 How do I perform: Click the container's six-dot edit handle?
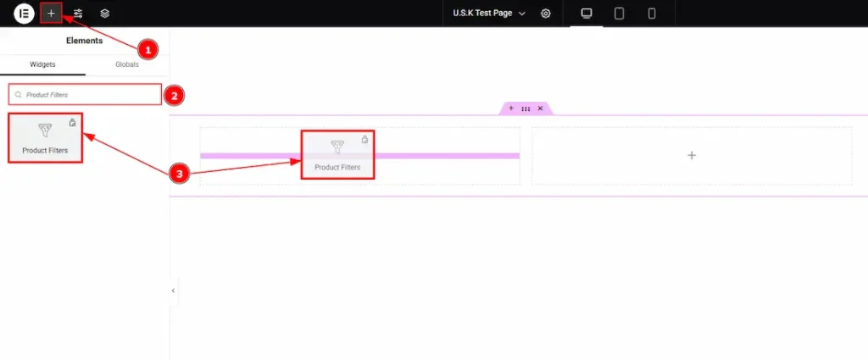pos(526,108)
